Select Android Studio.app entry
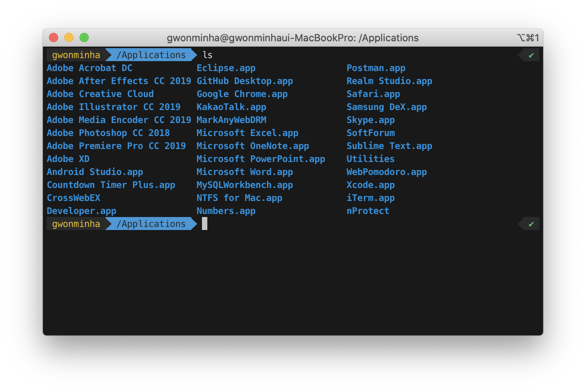The image size is (586, 392). [x=95, y=172]
